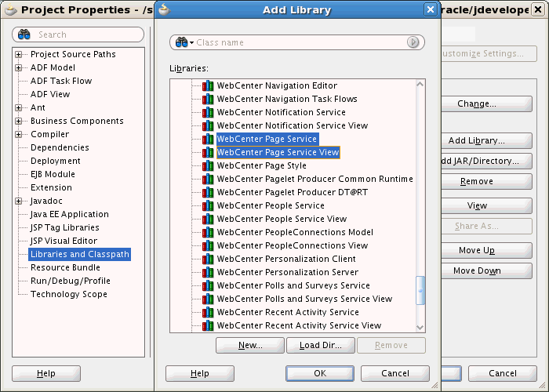Expand the Ant node
Image resolution: width=549 pixels, height=392 pixels.
coord(19,107)
